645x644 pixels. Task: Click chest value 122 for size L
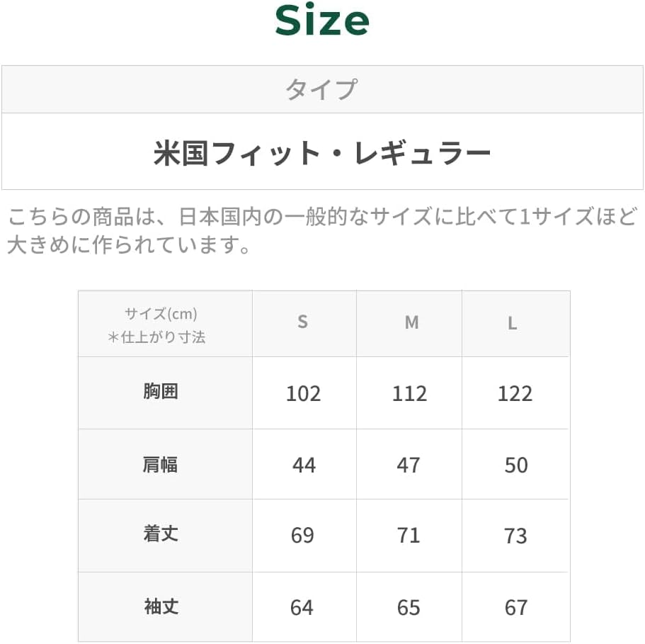[515, 393]
